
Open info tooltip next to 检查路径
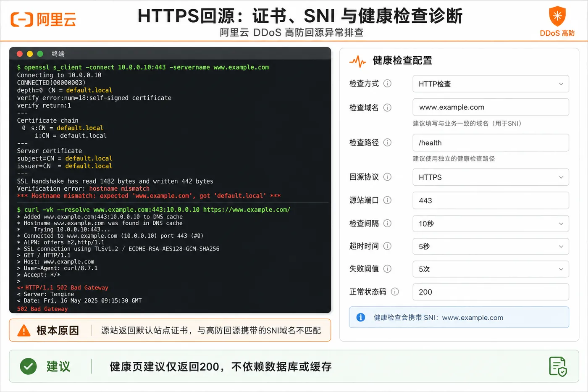[x=388, y=142]
